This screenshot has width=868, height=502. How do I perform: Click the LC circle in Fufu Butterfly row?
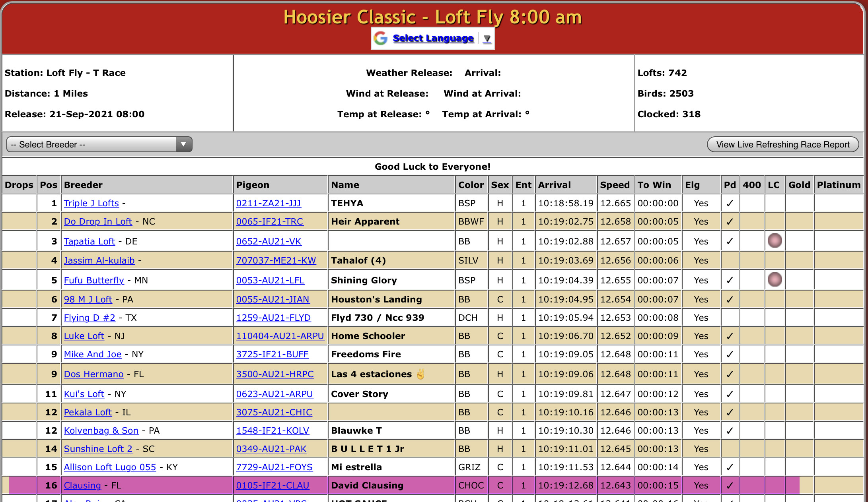point(775,280)
